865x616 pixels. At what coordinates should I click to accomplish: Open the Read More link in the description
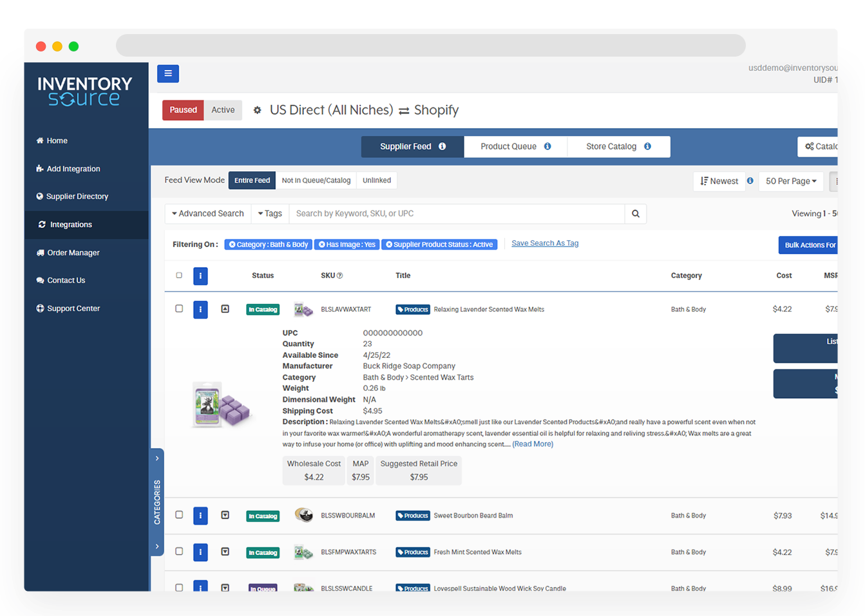click(x=532, y=443)
